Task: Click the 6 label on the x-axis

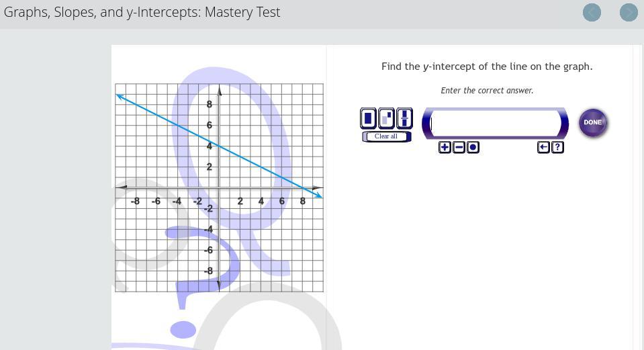Action: (x=281, y=201)
